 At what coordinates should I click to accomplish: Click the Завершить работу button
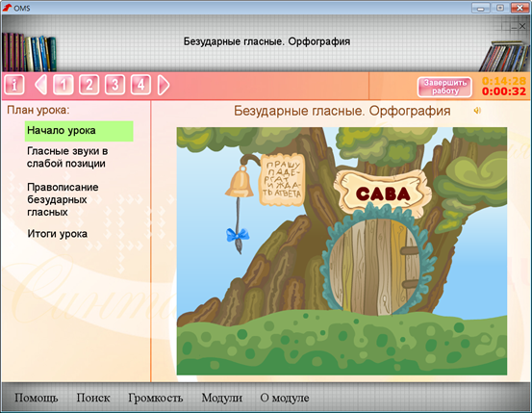coord(444,87)
